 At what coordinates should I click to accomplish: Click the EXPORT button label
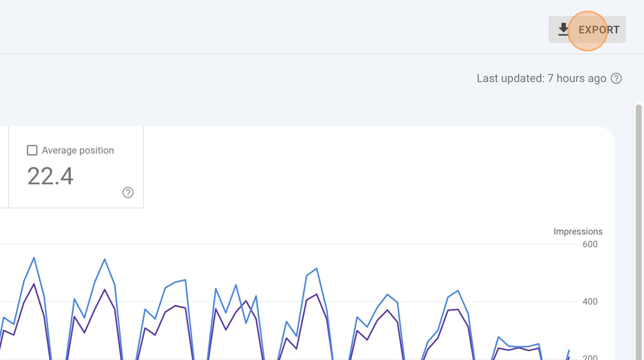(x=599, y=30)
